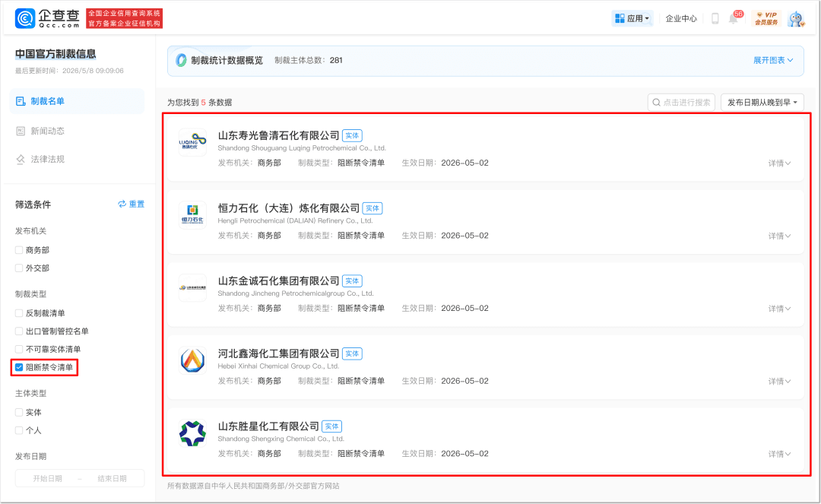Image resolution: width=821 pixels, height=504 pixels.
Task: Open the 应用 apps grid menu
Action: [x=632, y=18]
